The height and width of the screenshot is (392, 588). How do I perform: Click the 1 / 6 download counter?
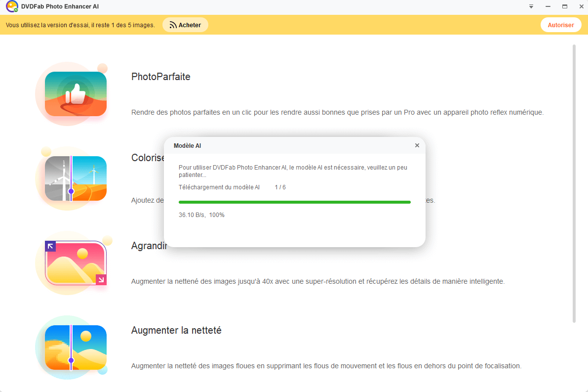pyautogui.click(x=280, y=187)
